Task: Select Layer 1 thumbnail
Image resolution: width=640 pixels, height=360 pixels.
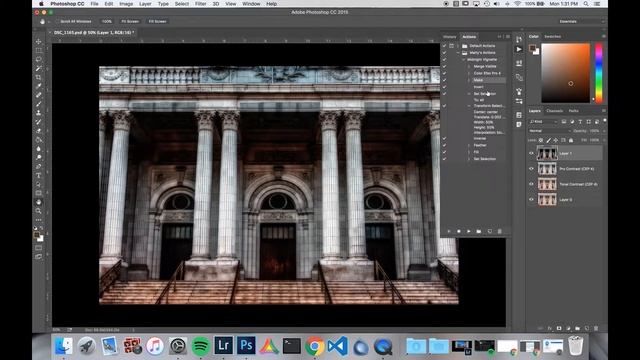Action: click(x=547, y=153)
